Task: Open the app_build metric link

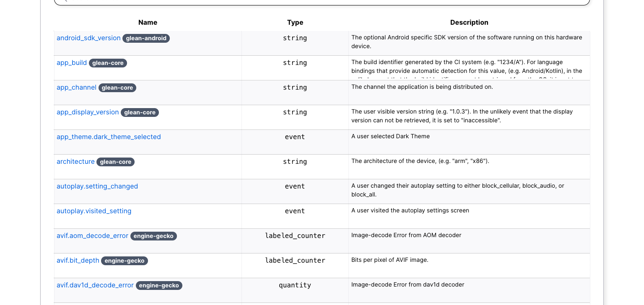Action: (72, 62)
